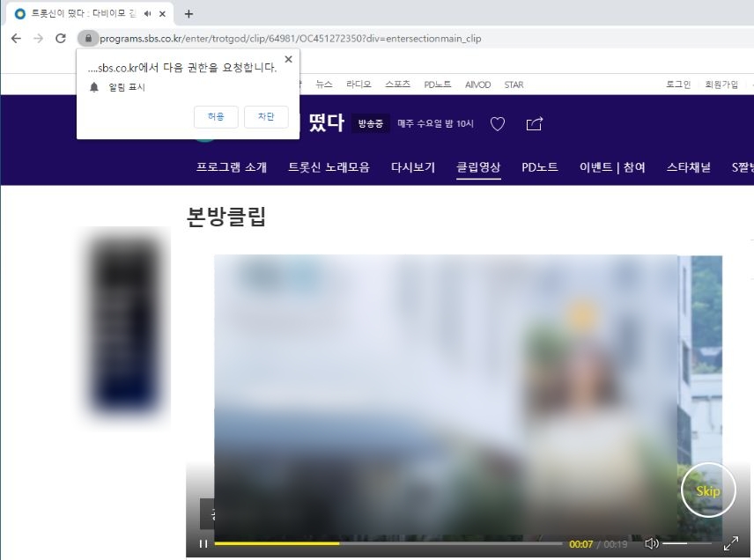Open the 로그인 link
This screenshot has width=754, height=560.
click(x=678, y=84)
